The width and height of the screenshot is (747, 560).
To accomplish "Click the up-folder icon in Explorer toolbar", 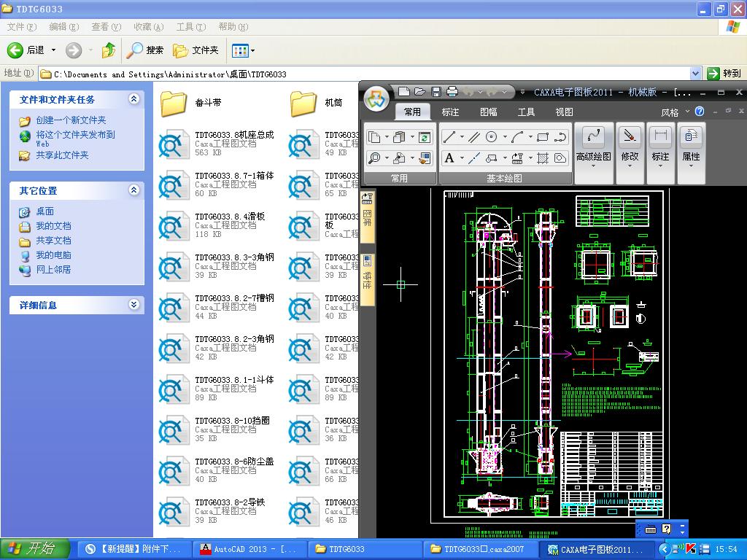I will click(x=109, y=50).
